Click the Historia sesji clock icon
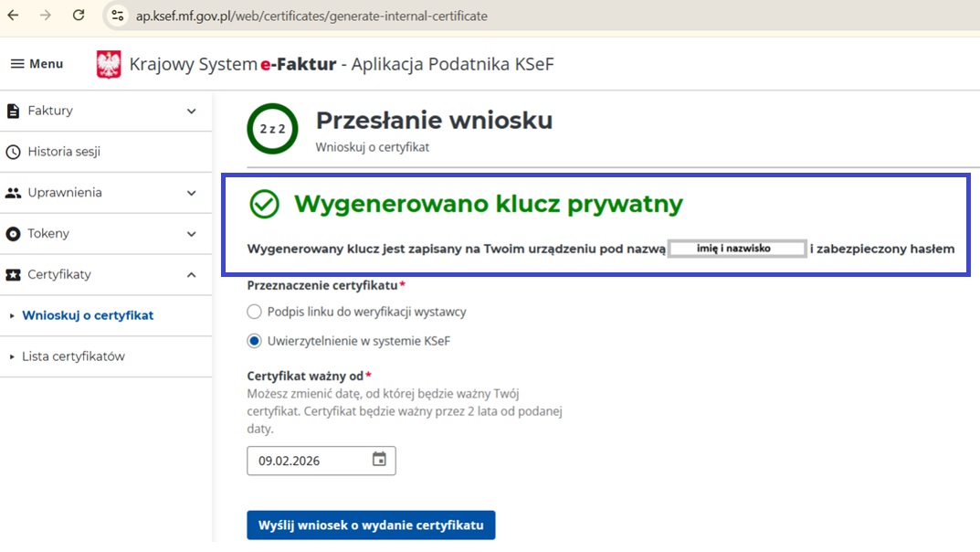Viewport: 980px width, 552px height. 13,152
